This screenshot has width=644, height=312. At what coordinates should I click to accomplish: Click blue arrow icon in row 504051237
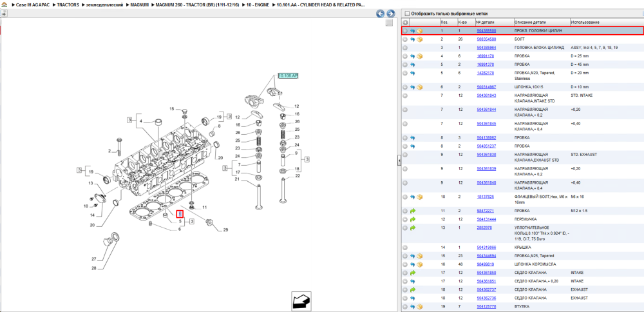412,146
